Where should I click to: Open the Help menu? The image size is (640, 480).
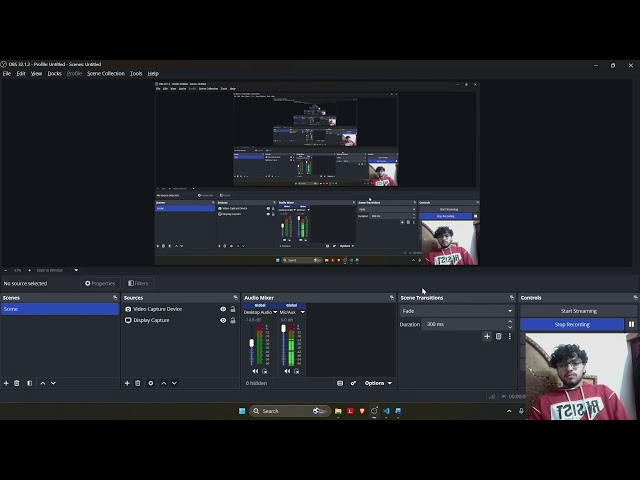[x=153, y=73]
